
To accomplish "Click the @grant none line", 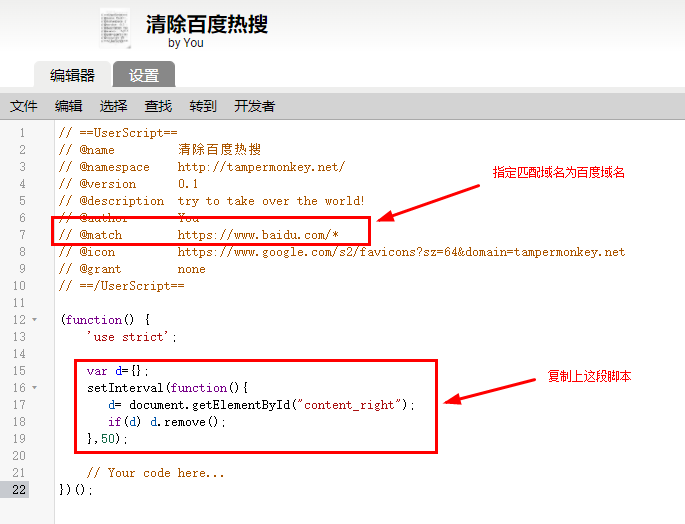I will (132, 269).
